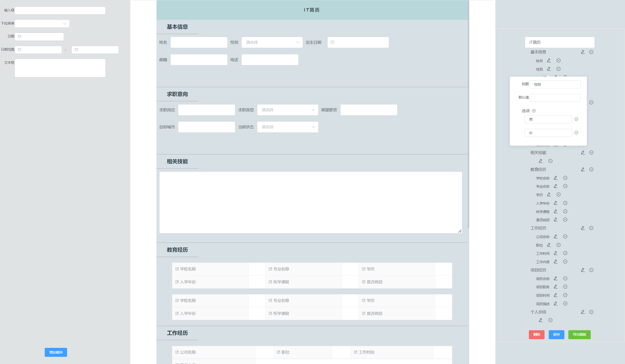Image resolution: width=625 pixels, height=364 pixels.
Task: Click the green 导出模板 button
Action: (580, 334)
